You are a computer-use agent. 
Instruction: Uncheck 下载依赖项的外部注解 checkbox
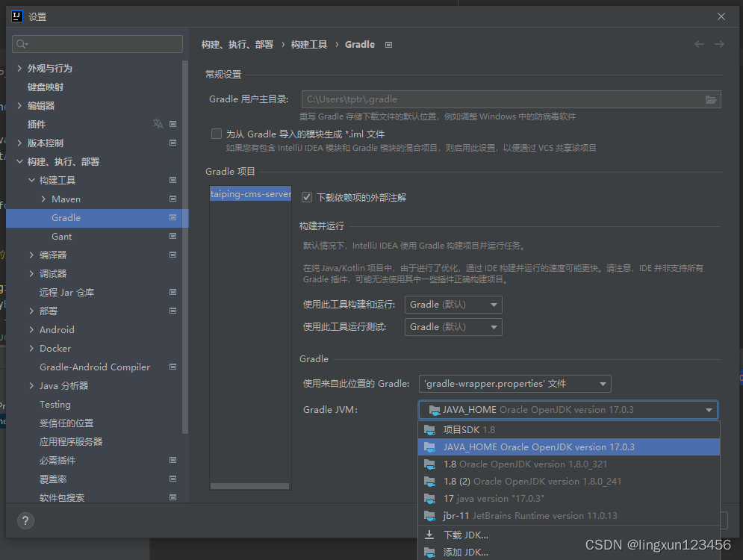click(307, 197)
